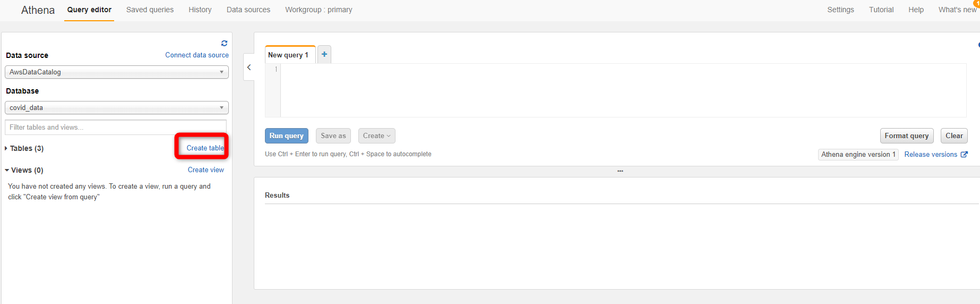Add a new query tab
The height and width of the screenshot is (304, 980).
click(x=324, y=54)
